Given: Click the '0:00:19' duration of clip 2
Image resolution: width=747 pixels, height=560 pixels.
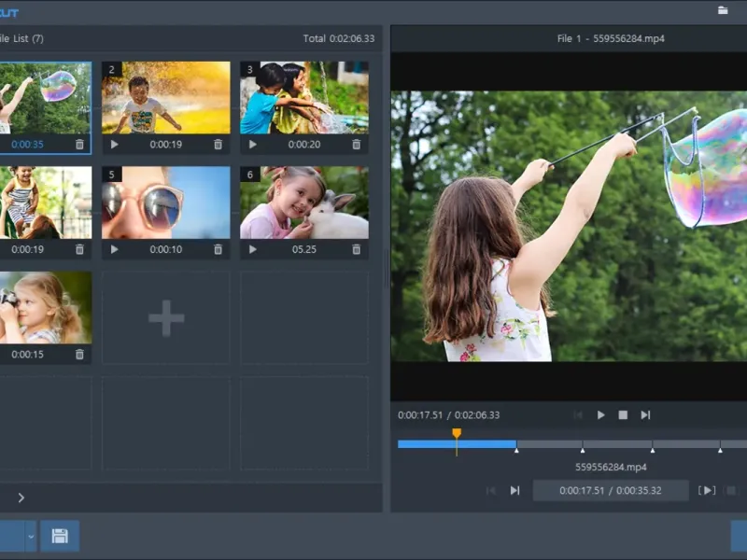Looking at the screenshot, I should pos(166,145).
